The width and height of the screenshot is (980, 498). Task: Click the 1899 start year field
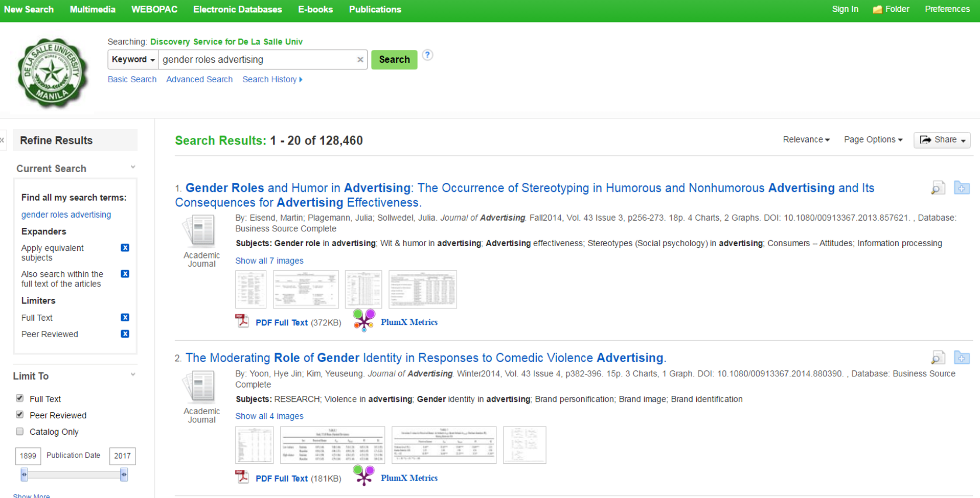click(28, 456)
